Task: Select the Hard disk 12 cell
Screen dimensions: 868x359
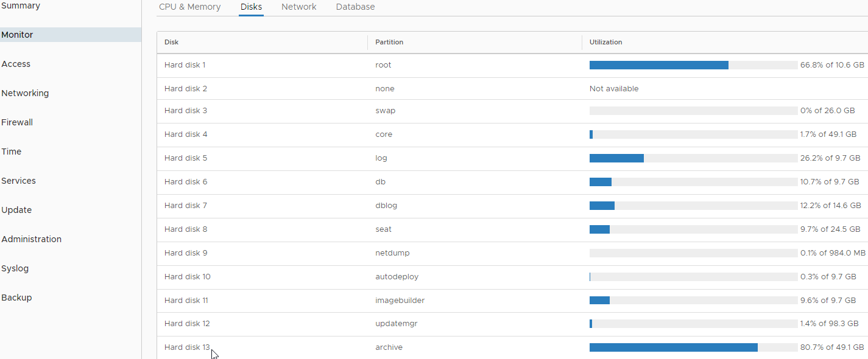Action: [188, 323]
